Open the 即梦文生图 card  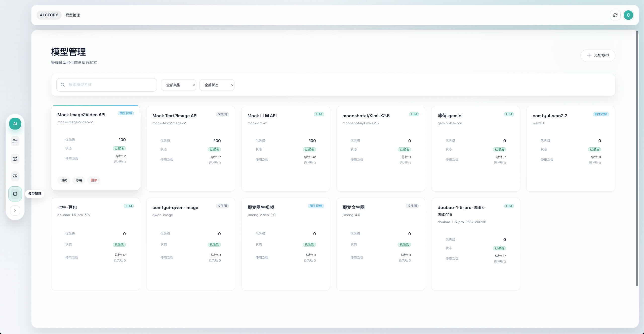coord(381,244)
